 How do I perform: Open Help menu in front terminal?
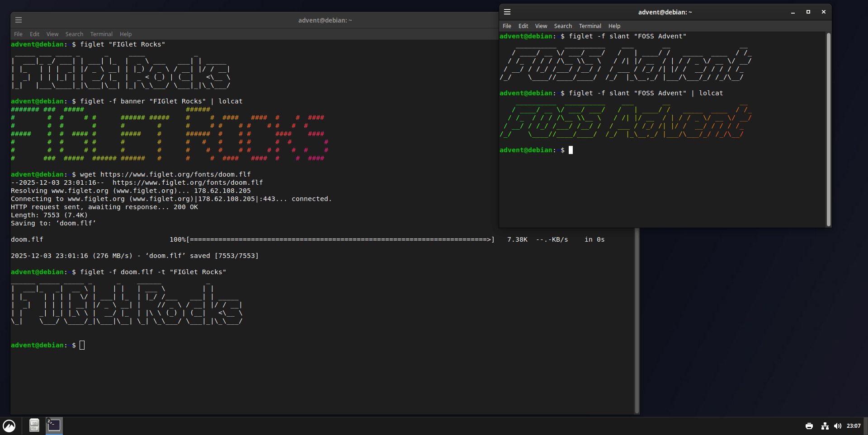614,26
